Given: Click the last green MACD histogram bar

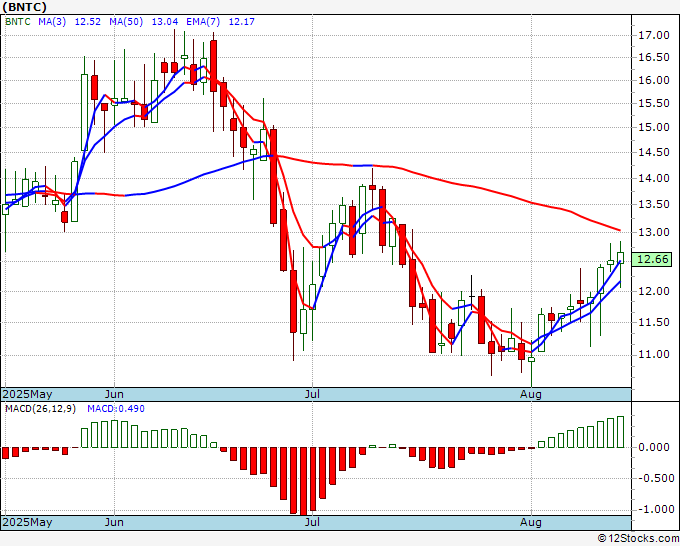Looking at the screenshot, I should click(620, 432).
